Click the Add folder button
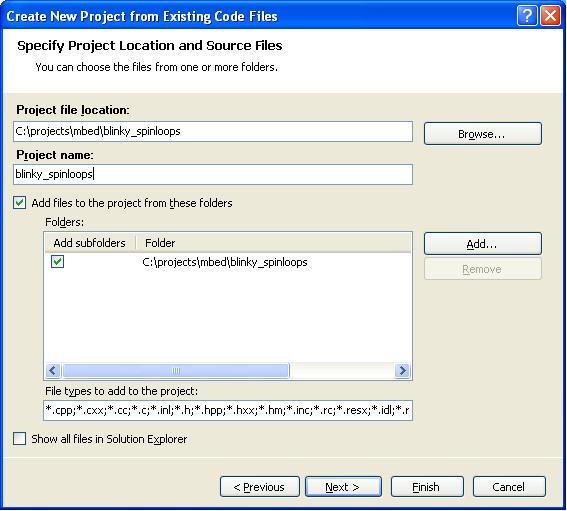 pyautogui.click(x=483, y=244)
